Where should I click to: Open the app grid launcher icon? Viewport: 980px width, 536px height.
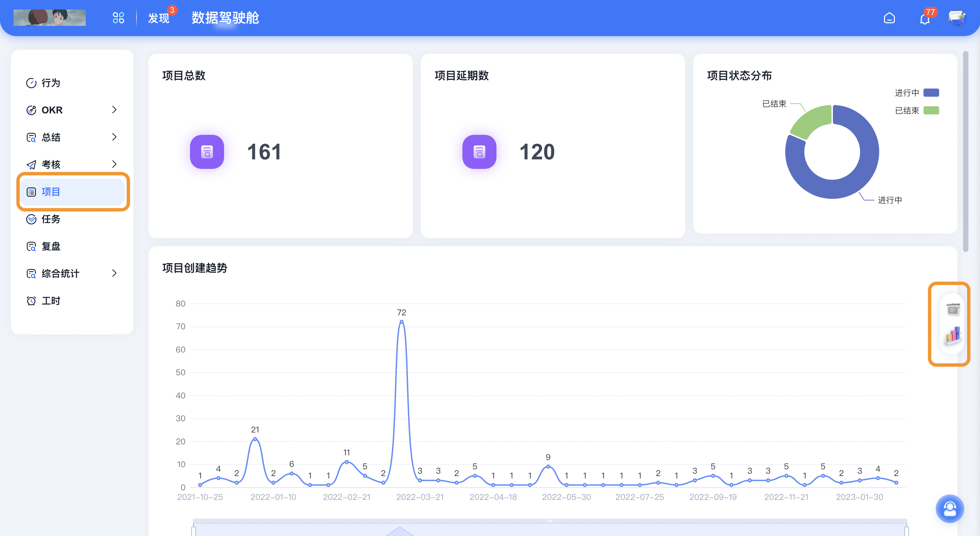click(x=118, y=17)
